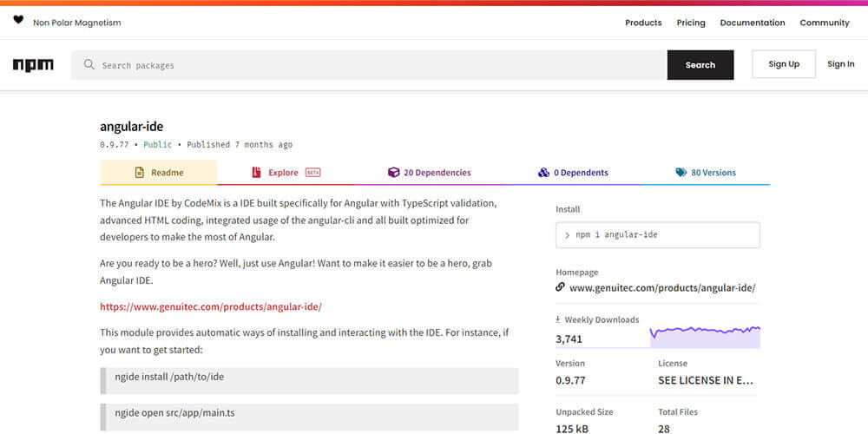Go to Documentation

click(x=753, y=23)
